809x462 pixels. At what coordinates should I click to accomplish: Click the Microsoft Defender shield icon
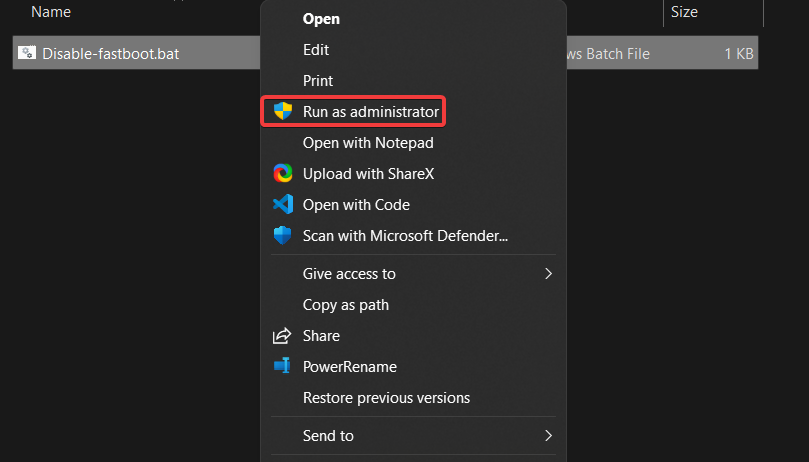pyautogui.click(x=283, y=236)
